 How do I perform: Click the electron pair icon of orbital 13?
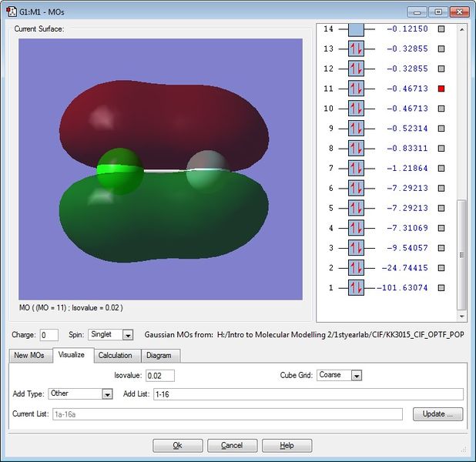(356, 49)
